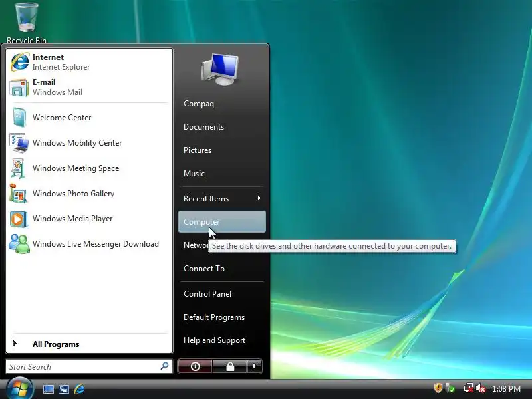
Task: Launch Windows Photo Gallery icon
Action: 19,194
